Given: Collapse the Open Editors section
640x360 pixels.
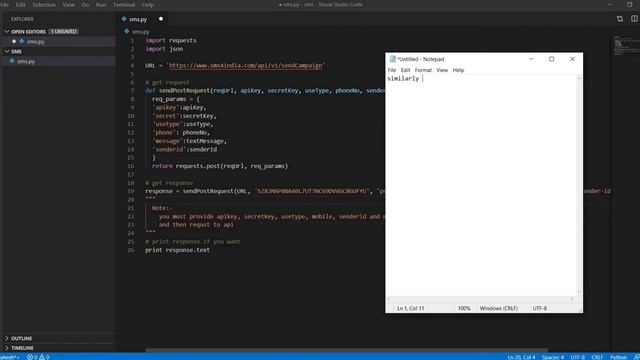Looking at the screenshot, I should coord(7,31).
